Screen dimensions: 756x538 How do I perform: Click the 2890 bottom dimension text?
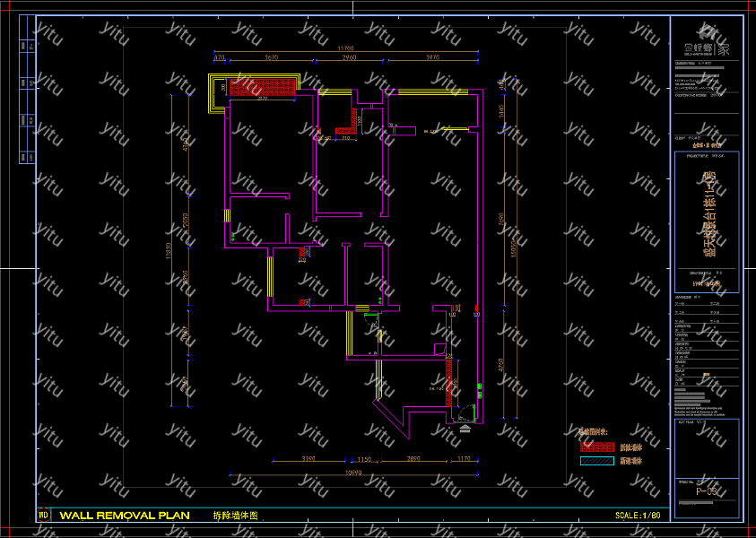tap(413, 459)
